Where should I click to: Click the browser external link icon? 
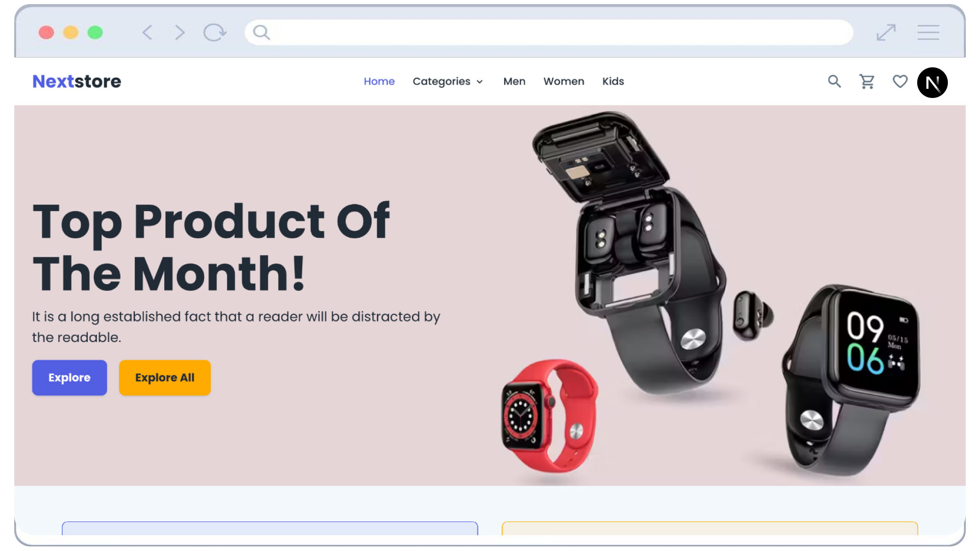[886, 32]
